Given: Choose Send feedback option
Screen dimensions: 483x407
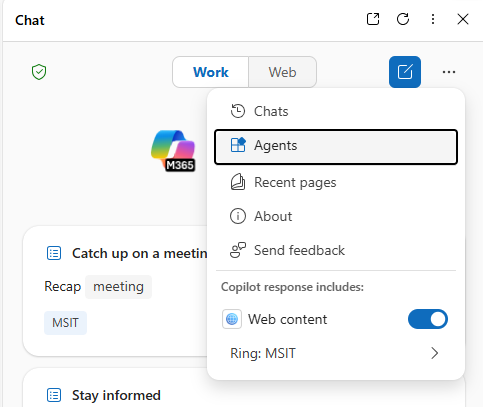Looking at the screenshot, I should [336, 250].
